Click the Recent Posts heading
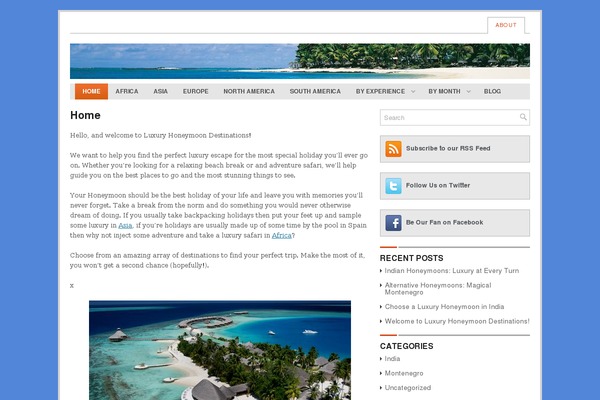The image size is (600, 400). click(x=411, y=258)
